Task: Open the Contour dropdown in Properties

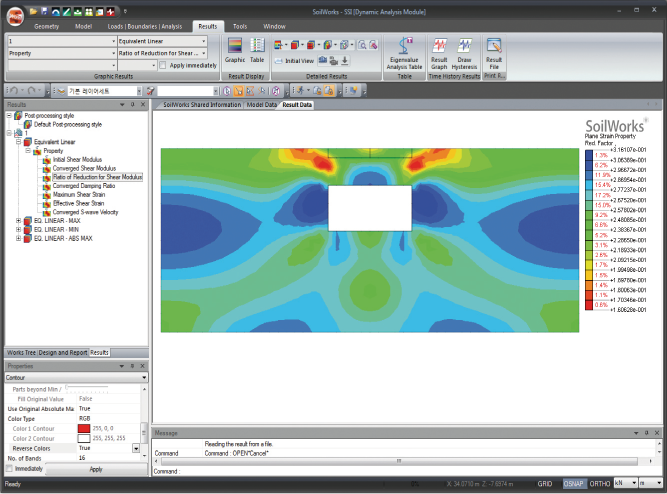Action: pyautogui.click(x=76, y=377)
